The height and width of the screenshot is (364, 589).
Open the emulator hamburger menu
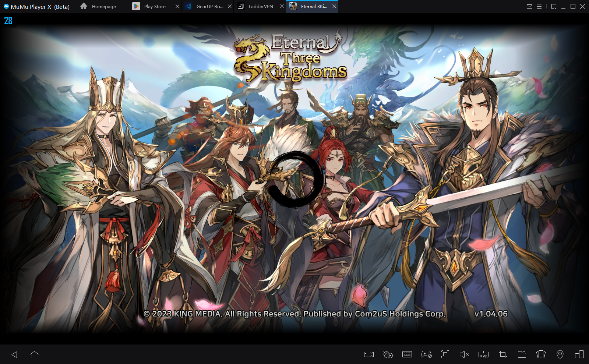[539, 7]
